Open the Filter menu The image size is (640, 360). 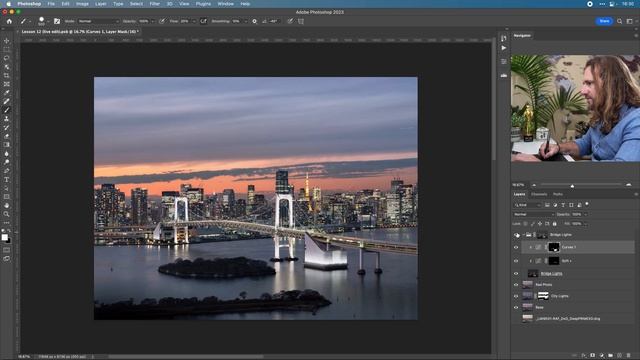(x=154, y=4)
